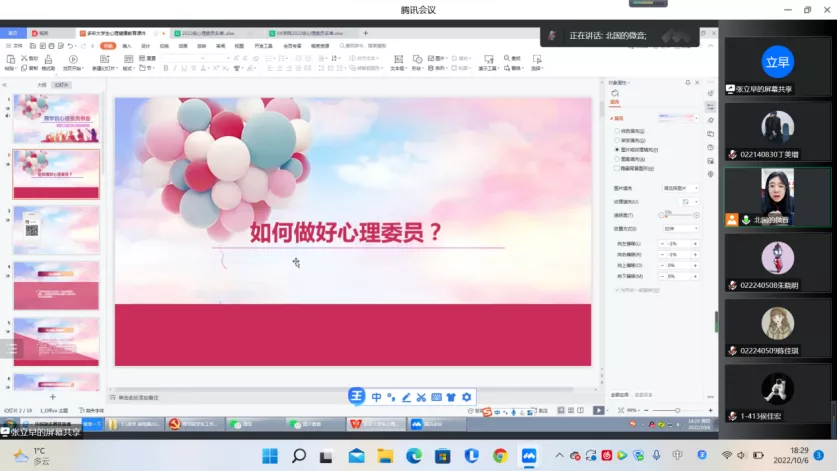
Task: Adjust the transparency slider in fill panel
Action: 666,215
